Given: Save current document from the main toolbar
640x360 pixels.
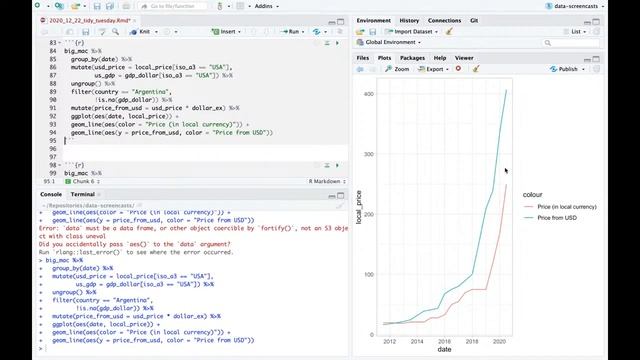Looking at the screenshot, I should (x=97, y=6).
